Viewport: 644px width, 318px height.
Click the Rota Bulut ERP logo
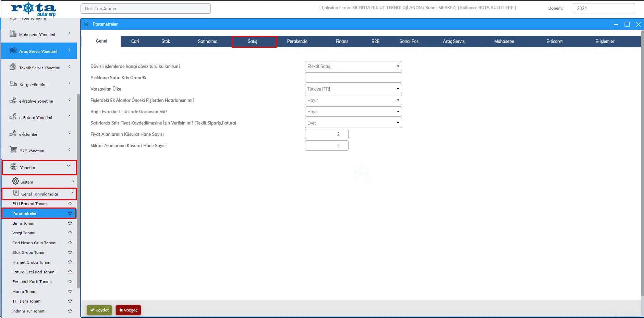pyautogui.click(x=33, y=9)
